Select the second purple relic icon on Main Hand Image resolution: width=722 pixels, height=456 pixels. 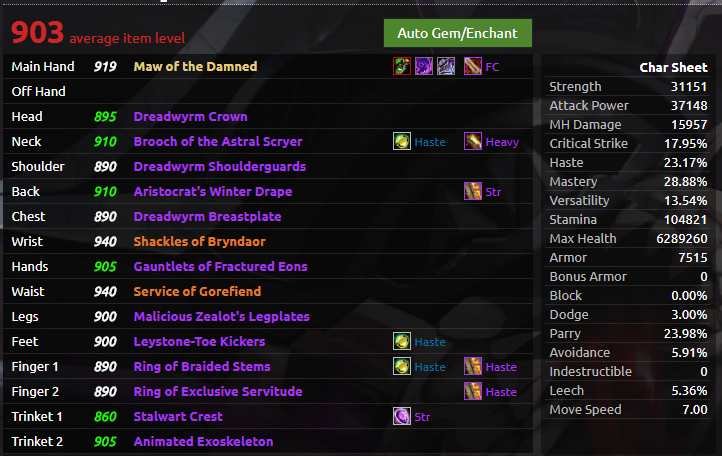point(424,66)
